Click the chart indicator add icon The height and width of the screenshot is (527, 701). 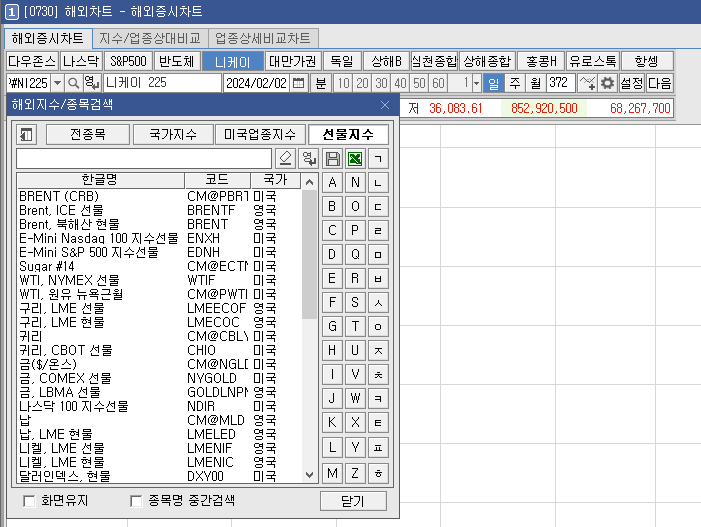point(587,83)
